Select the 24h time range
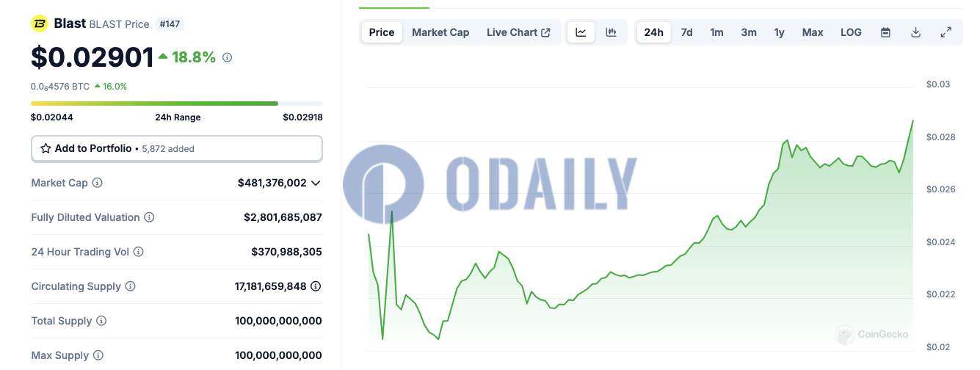 (653, 32)
